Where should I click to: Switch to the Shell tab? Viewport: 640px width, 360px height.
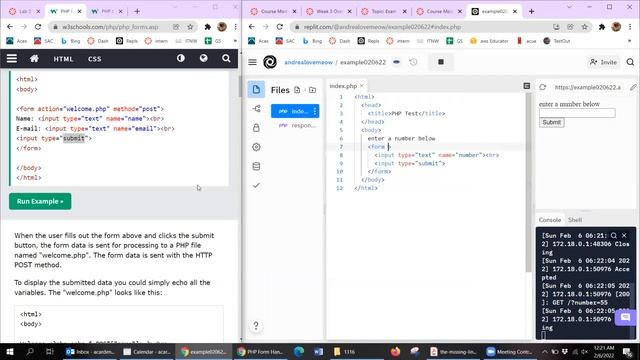coord(575,220)
